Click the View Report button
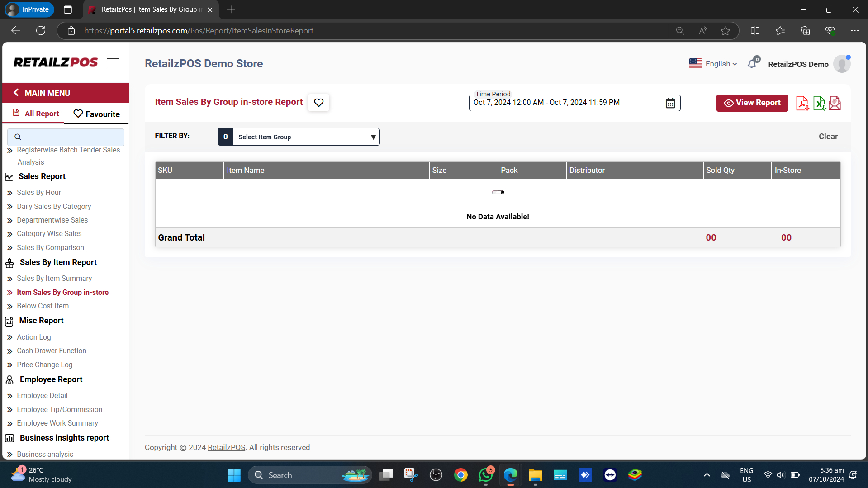868x488 pixels. (x=752, y=103)
